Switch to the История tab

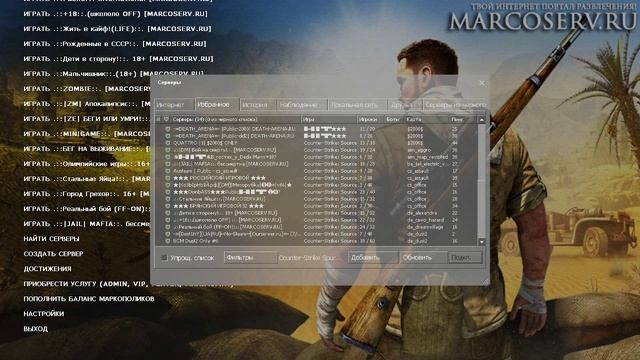click(258, 105)
